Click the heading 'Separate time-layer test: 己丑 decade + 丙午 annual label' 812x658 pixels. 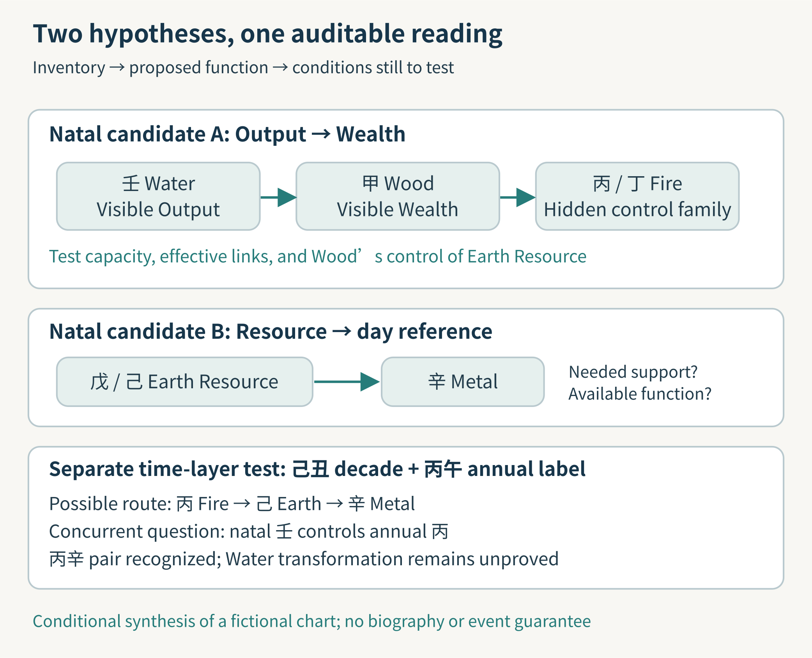[317, 469]
